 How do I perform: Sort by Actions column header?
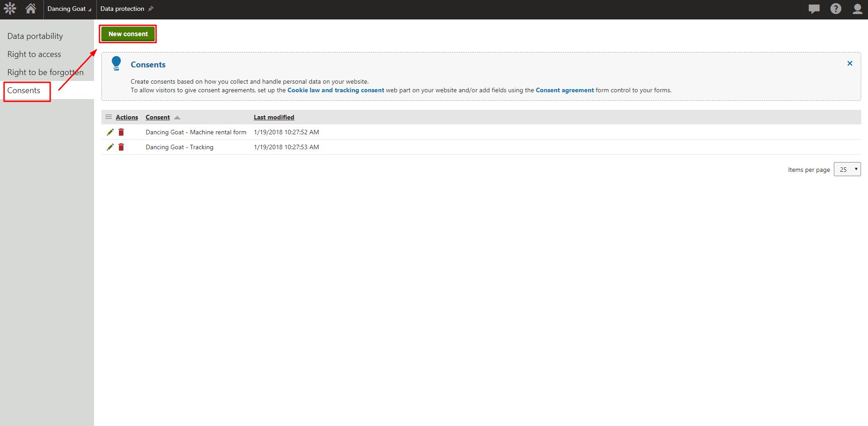(x=127, y=117)
